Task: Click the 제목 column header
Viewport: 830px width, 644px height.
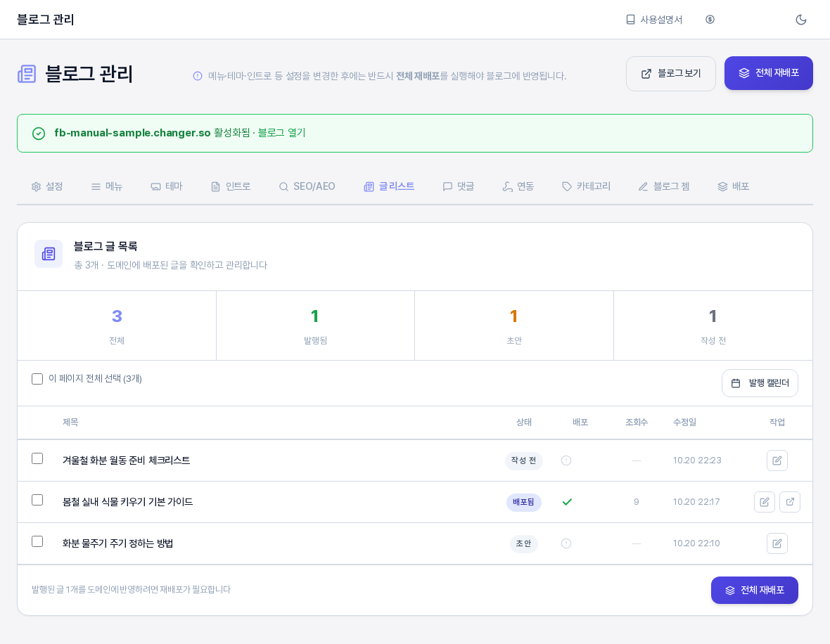Action: [70, 423]
